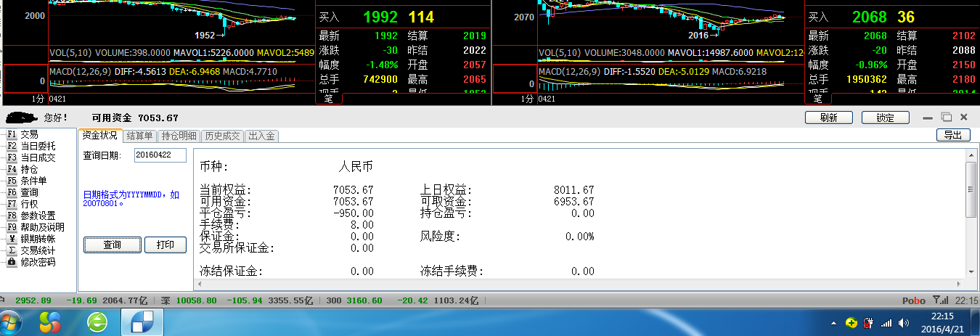This screenshot has width=980, height=336.
Task: Switch to the 结算单 tab
Action: [139, 136]
